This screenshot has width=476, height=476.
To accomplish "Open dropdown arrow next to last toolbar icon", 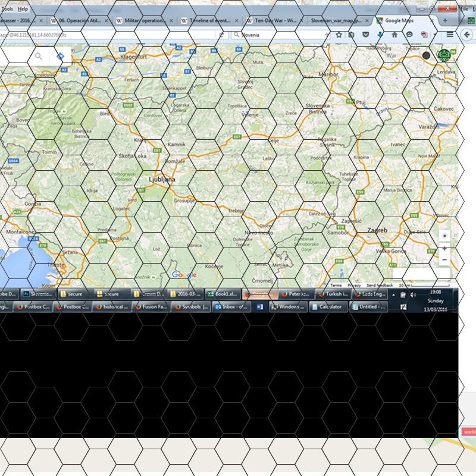I will [x=435, y=35].
